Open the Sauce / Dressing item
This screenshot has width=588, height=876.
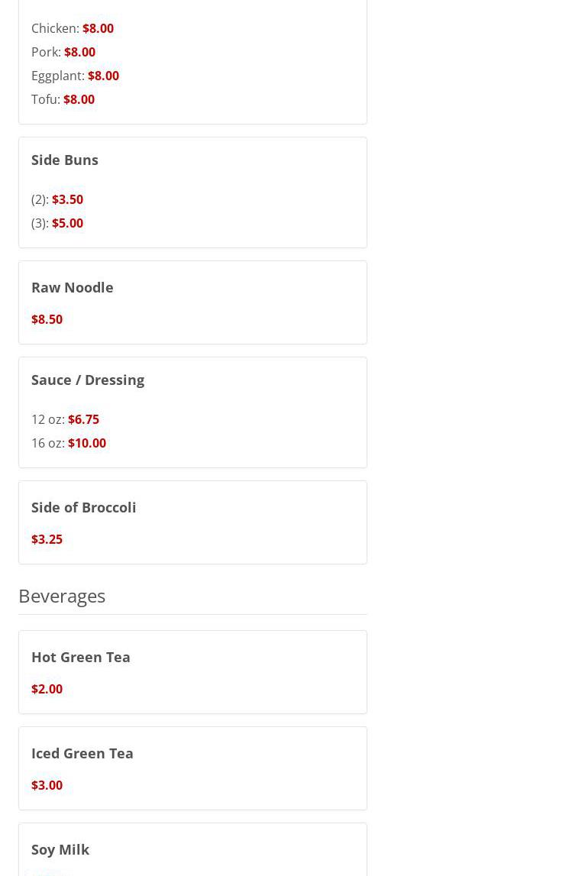click(x=88, y=380)
